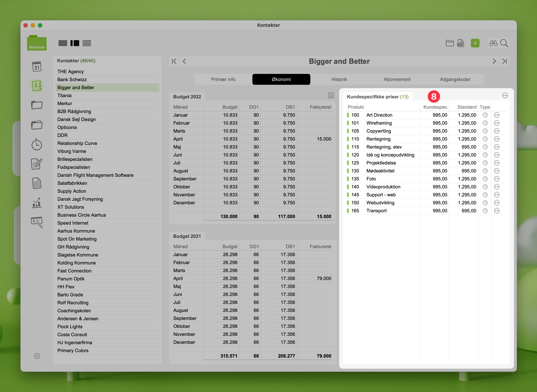
Task: Toggle price type clock for Art Direction
Action: click(485, 115)
